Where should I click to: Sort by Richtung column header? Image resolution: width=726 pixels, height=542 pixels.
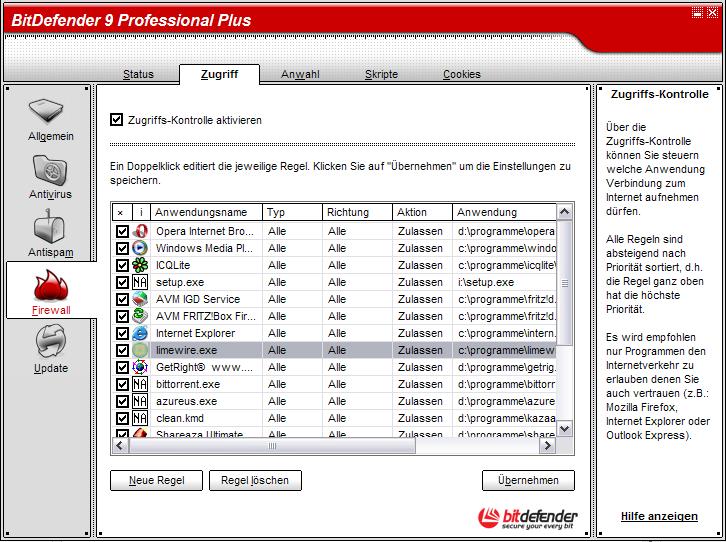(357, 212)
